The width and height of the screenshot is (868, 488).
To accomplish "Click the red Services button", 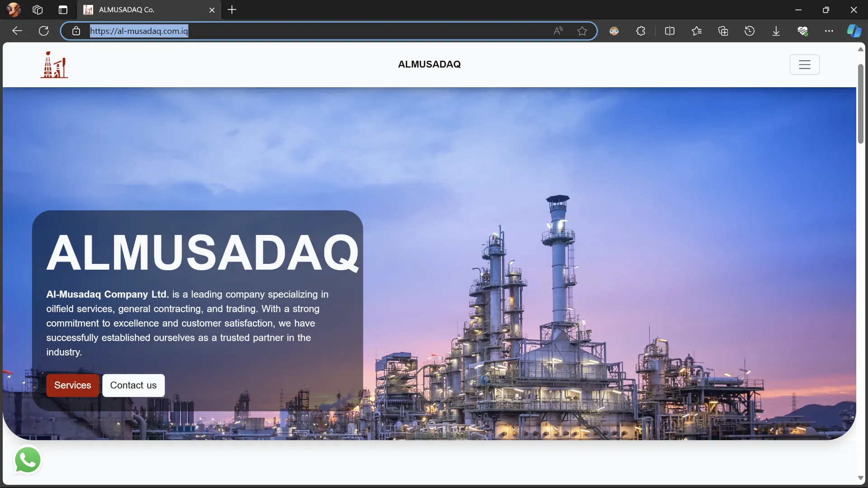I will pos(72,385).
